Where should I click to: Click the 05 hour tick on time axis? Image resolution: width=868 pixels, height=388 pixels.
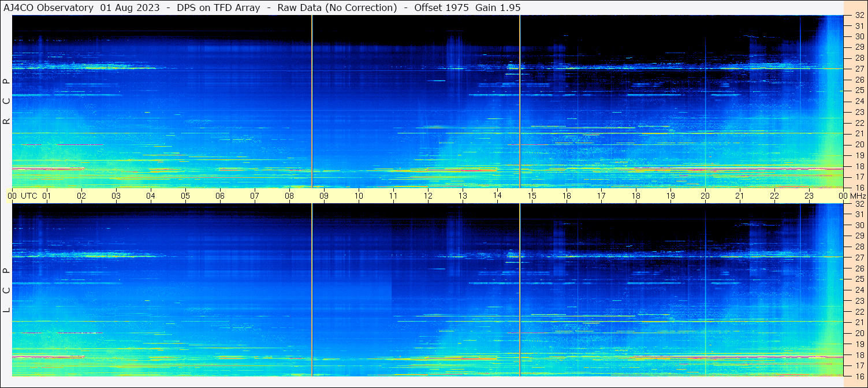[185, 196]
